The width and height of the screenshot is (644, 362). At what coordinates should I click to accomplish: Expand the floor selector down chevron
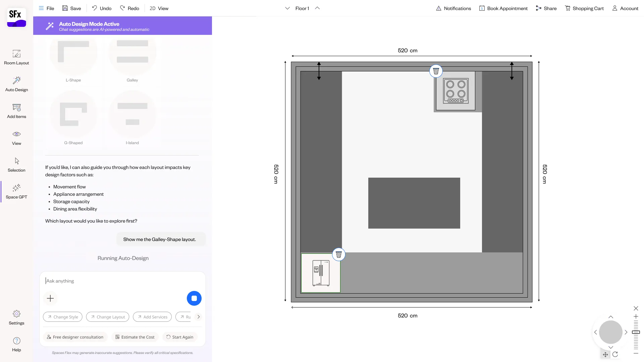click(x=287, y=8)
